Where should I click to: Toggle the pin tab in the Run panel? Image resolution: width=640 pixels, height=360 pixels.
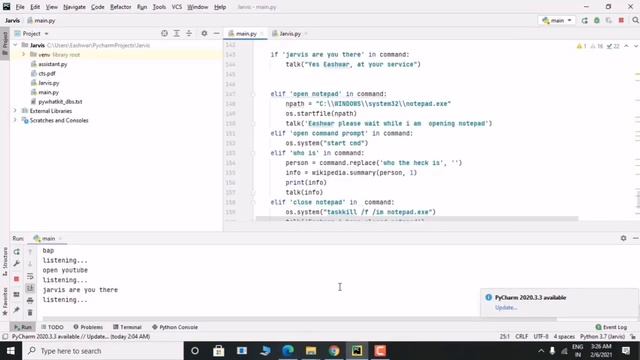click(16, 310)
